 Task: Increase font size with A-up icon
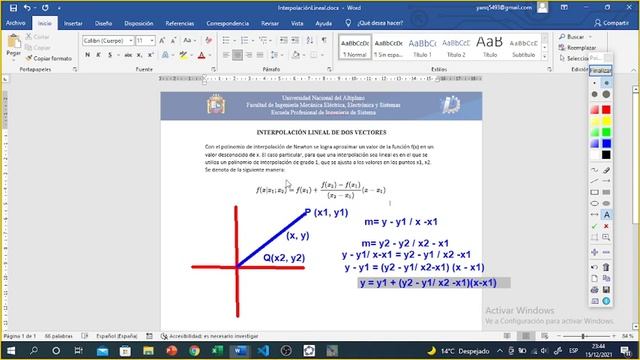162,40
